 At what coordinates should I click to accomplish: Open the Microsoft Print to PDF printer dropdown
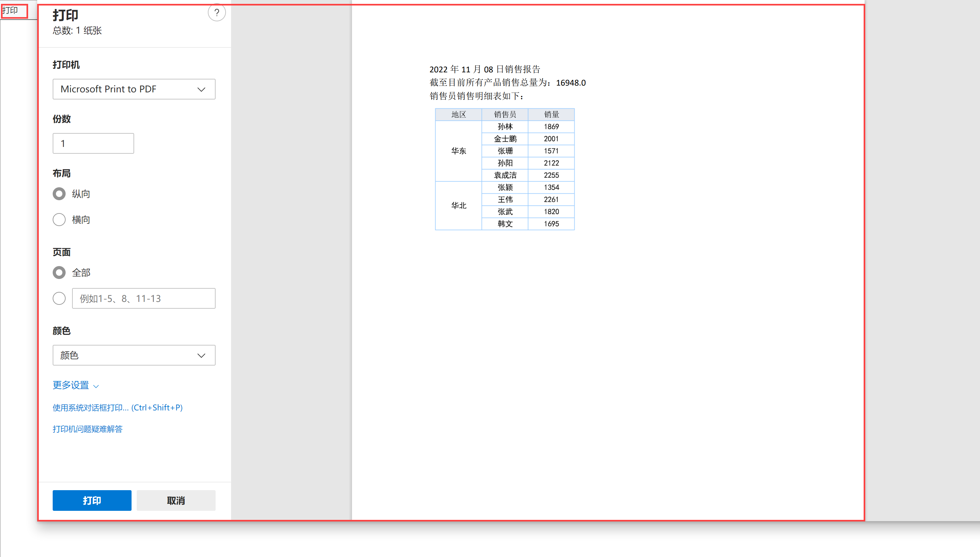[x=133, y=89]
